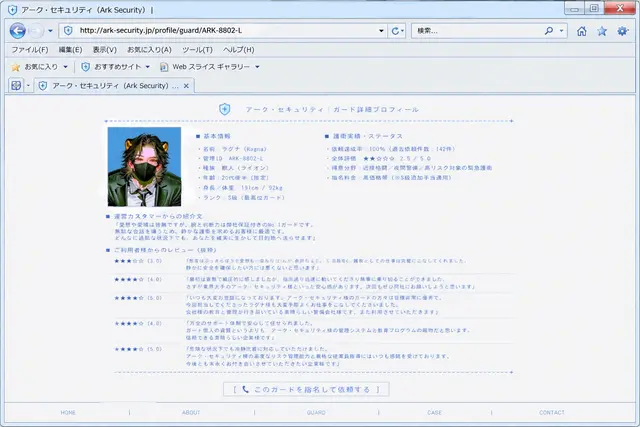The image size is (640, 427).
Task: Open the GUARD footer link
Action: click(x=316, y=413)
